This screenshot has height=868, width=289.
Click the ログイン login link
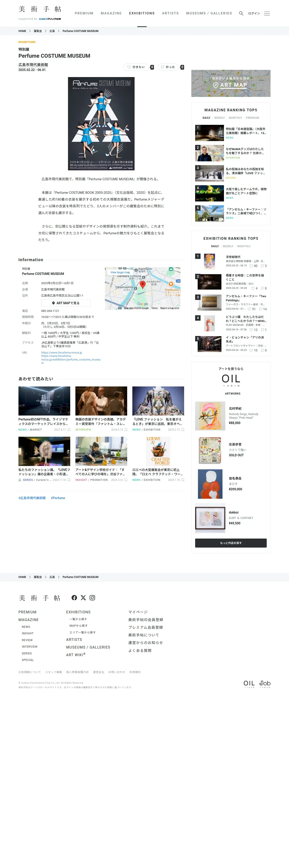[254, 14]
